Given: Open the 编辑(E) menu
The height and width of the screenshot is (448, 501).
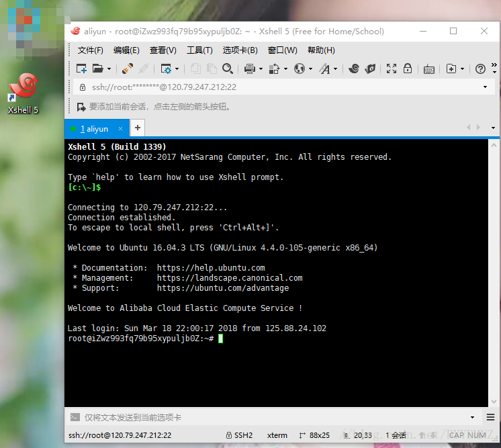Looking at the screenshot, I should pos(126,50).
